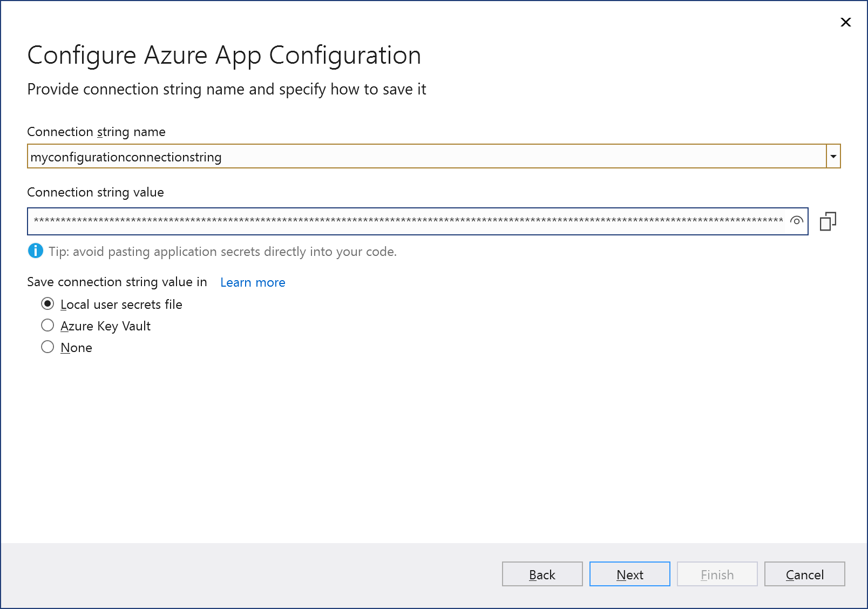Reveal the masked connection string value

tap(797, 221)
